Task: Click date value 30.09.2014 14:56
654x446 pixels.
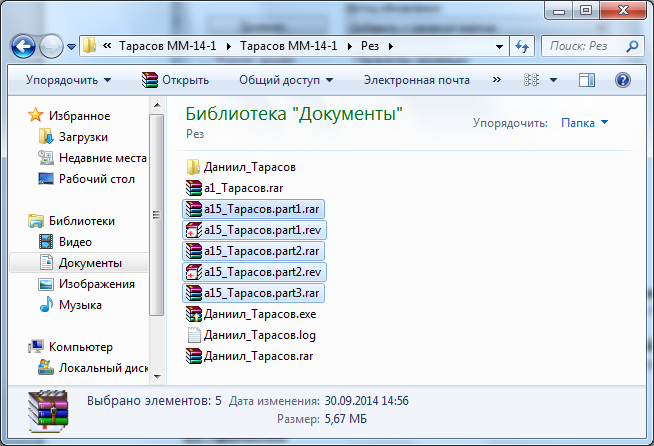Action: (x=367, y=401)
